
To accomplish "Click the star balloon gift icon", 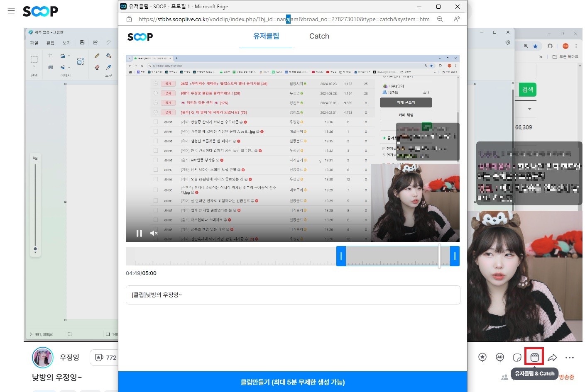I will [x=482, y=358].
